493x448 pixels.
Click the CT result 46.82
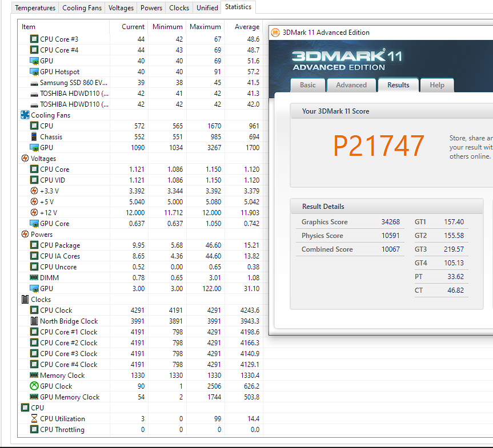[456, 290]
